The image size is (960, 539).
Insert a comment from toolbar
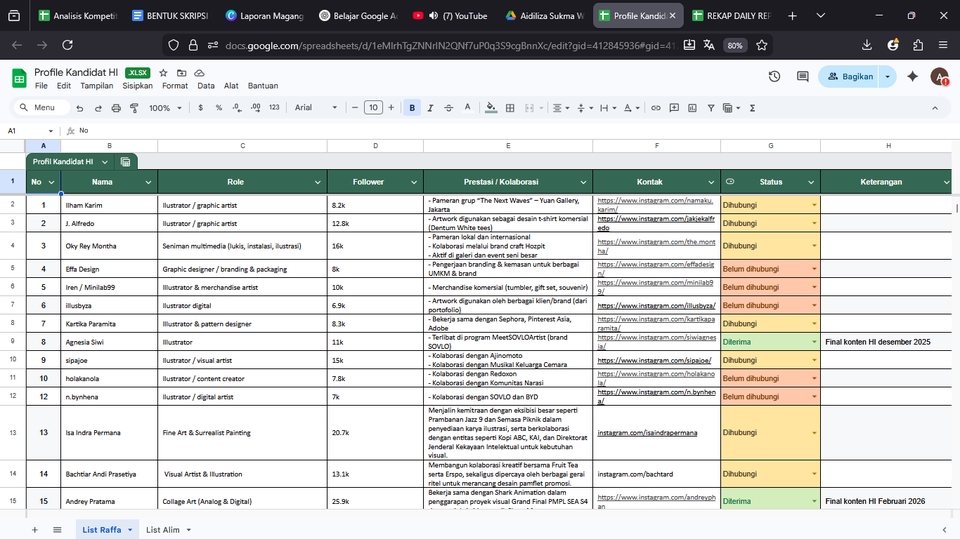[x=674, y=108]
